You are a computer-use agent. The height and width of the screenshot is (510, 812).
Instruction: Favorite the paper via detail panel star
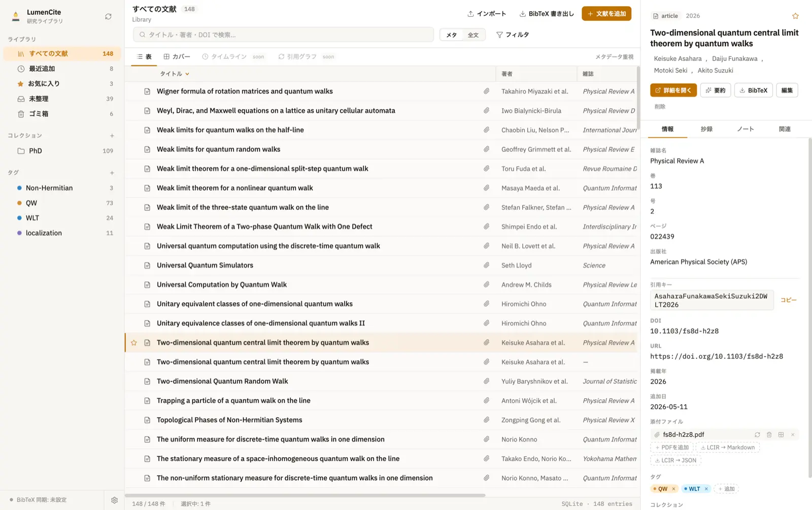coord(795,16)
